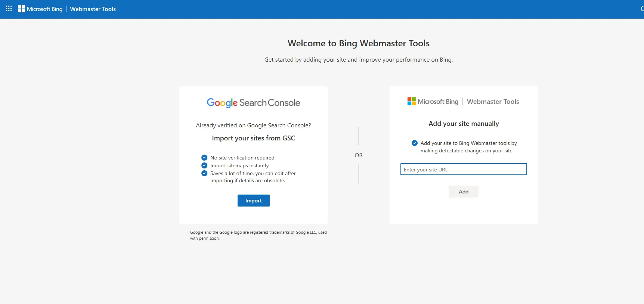
Task: Click the Add button
Action: [464, 192]
